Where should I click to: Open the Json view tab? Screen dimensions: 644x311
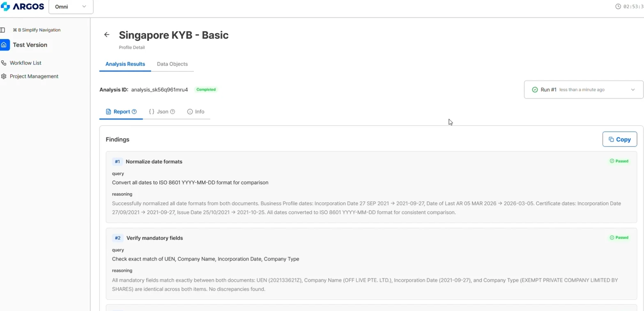(x=162, y=112)
